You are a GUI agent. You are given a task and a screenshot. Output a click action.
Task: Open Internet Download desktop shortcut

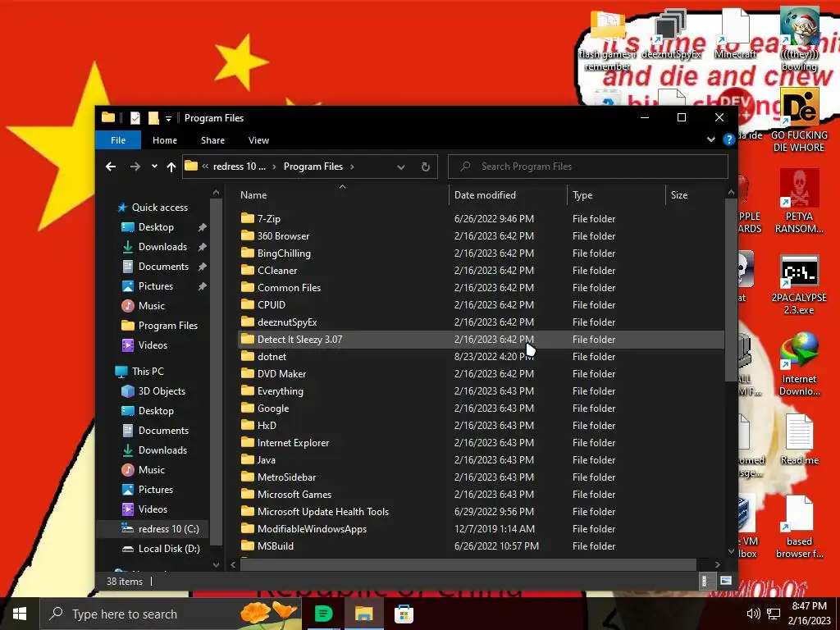click(x=799, y=363)
